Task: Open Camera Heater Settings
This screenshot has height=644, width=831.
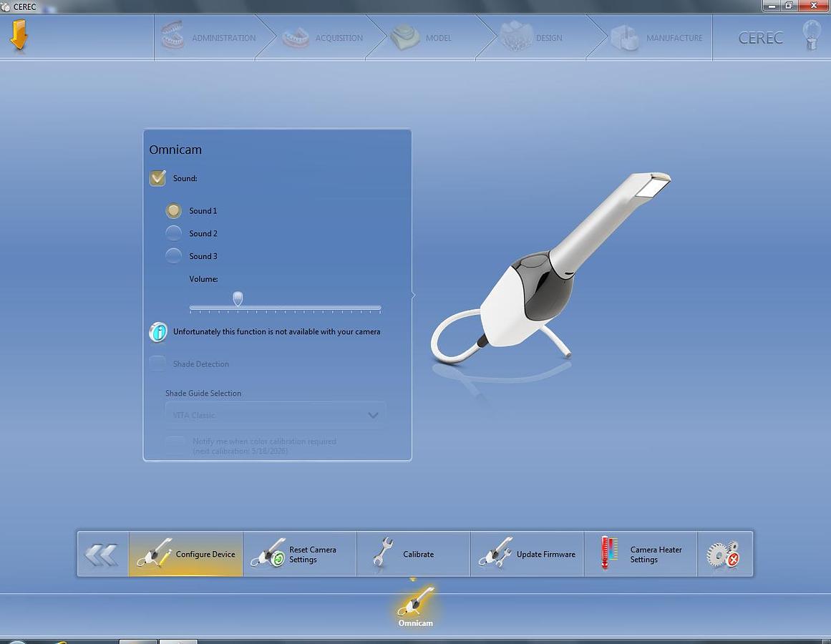Action: pos(640,554)
